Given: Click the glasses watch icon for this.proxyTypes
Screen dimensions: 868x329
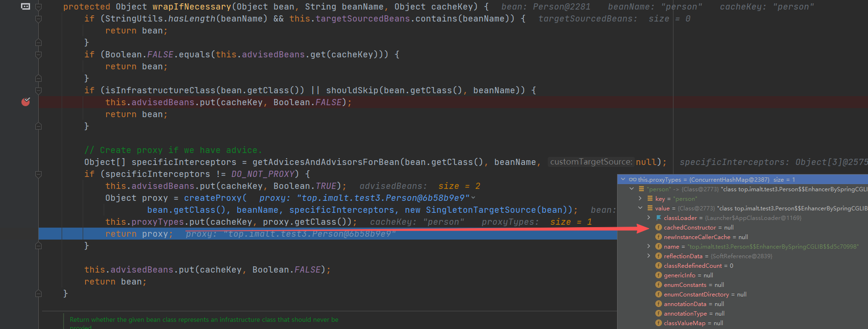Looking at the screenshot, I should pyautogui.click(x=632, y=180).
